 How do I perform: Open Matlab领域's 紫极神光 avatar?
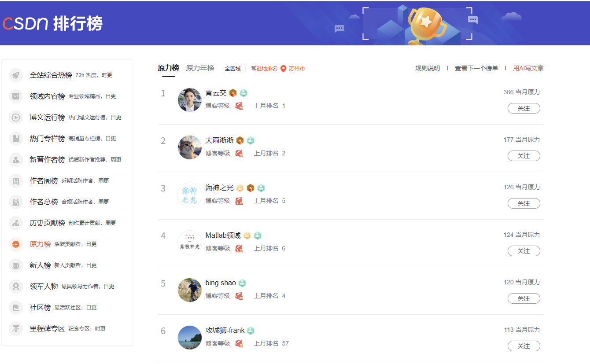point(190,243)
